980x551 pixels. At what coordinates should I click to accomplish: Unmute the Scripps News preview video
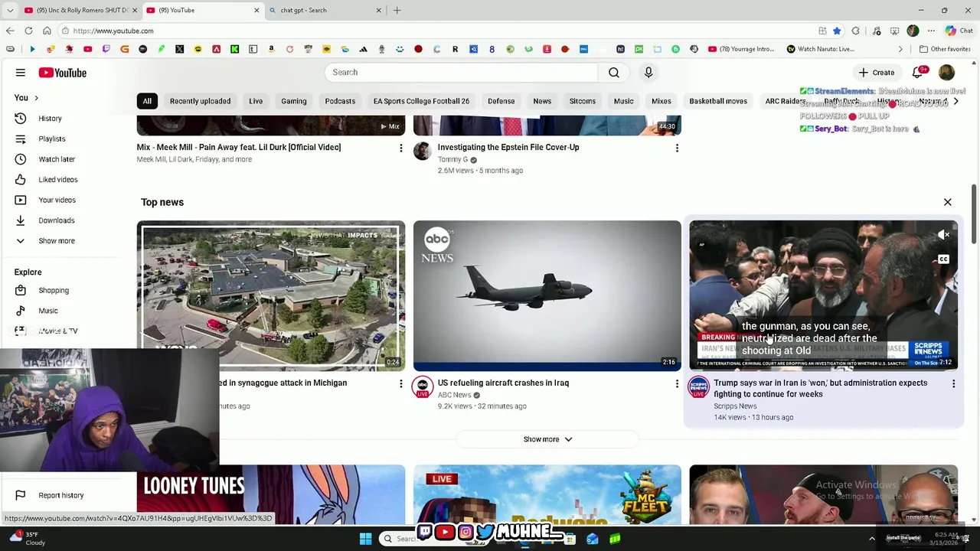[944, 236]
